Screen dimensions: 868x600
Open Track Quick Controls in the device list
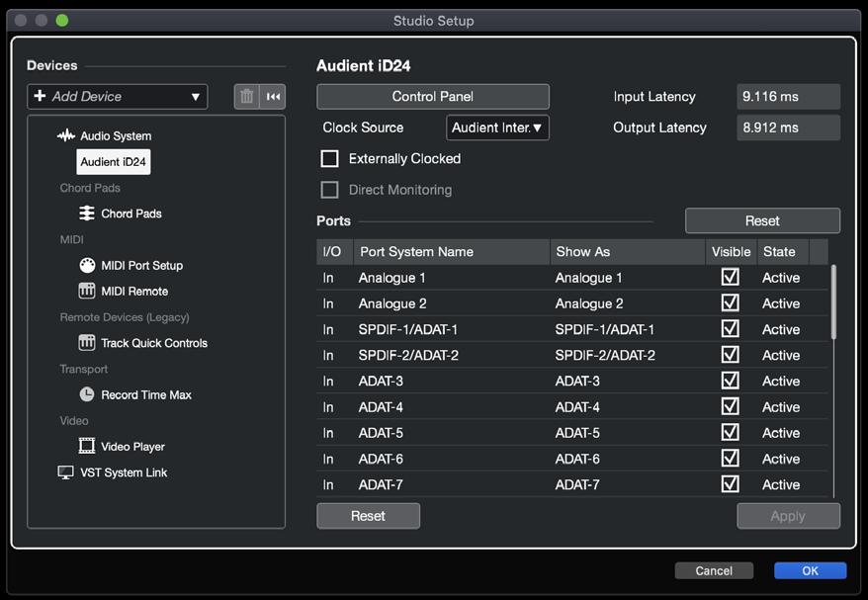coord(154,343)
